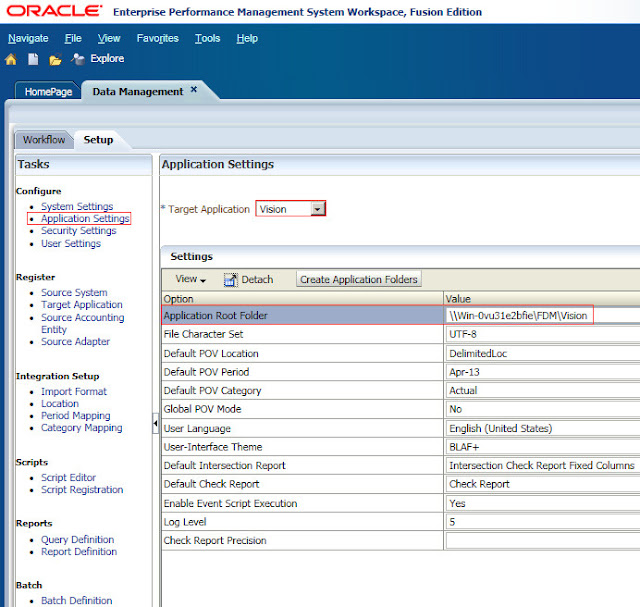Click the Detach table icon
Screen dimensions: 640x607
(231, 280)
